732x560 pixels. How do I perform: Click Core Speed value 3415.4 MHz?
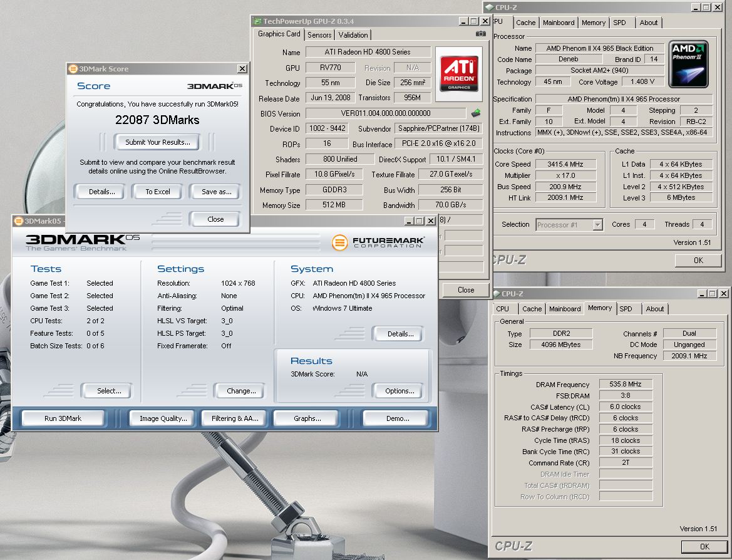(565, 164)
